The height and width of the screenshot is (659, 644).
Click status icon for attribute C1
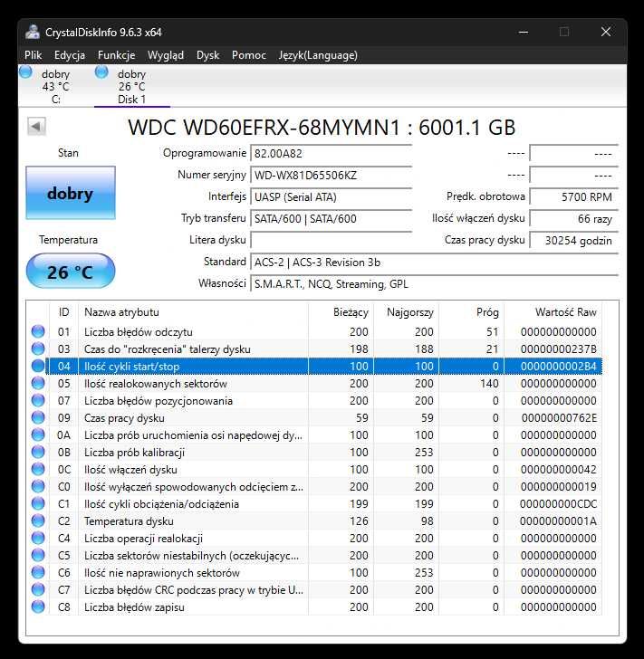pos(38,504)
